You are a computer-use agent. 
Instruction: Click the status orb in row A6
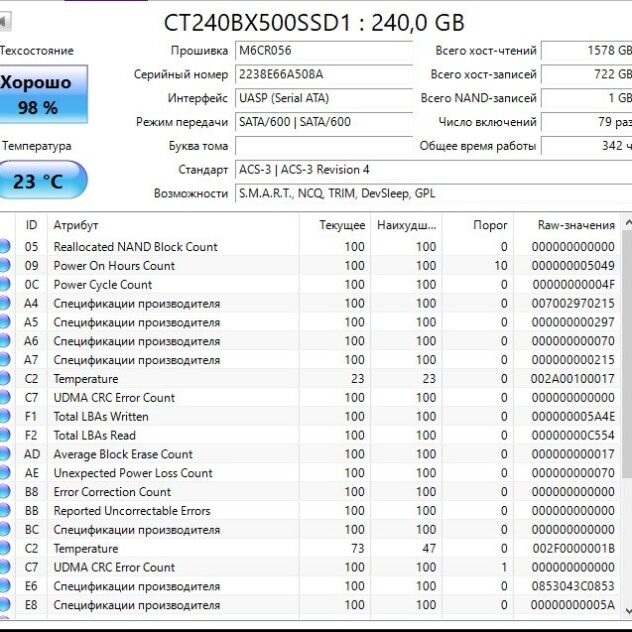pyautogui.click(x=4, y=341)
